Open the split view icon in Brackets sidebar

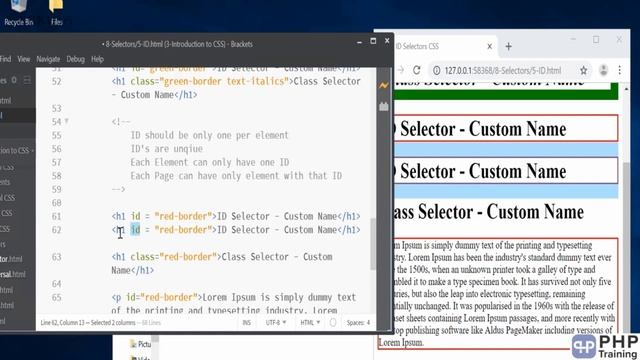27,81
